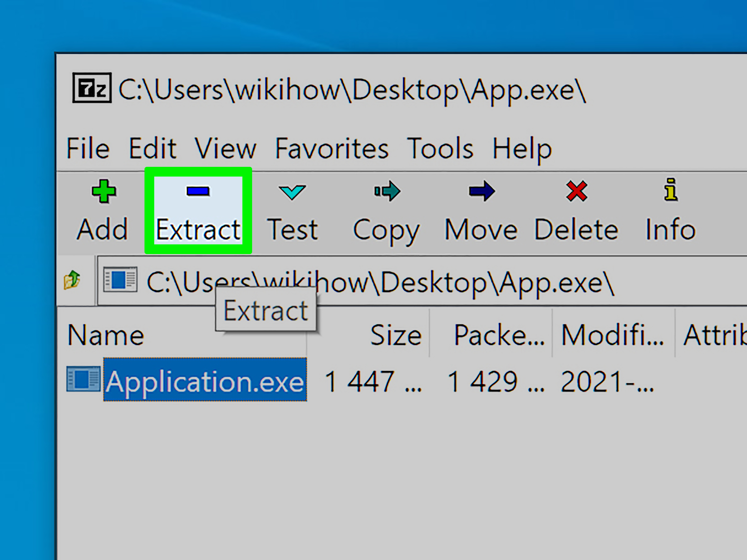747x560 pixels.
Task: Open the Help menu
Action: 522,148
